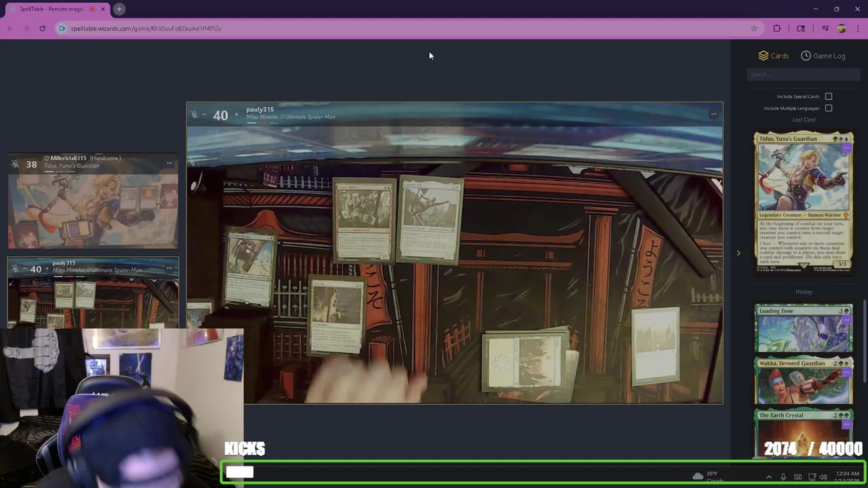
Task: Increase pauly315 life in main feed
Action: (236, 115)
